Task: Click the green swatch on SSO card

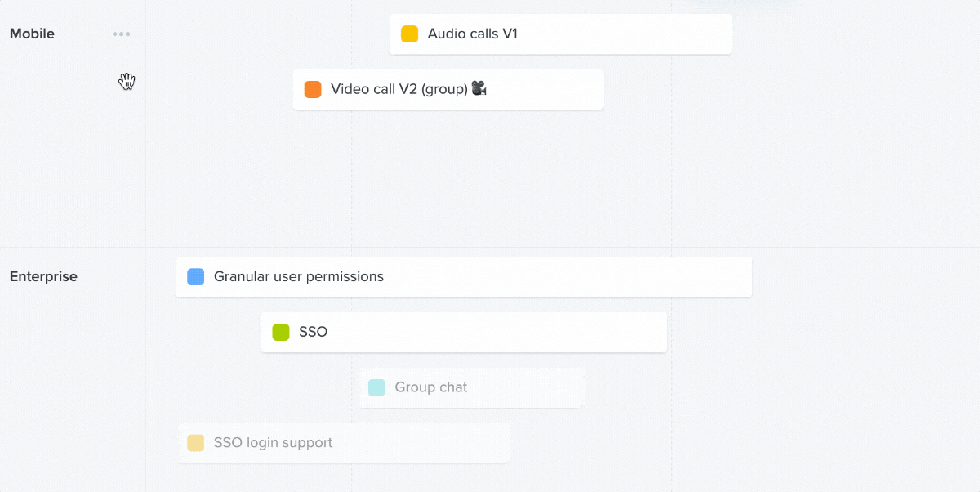Action: pos(281,332)
